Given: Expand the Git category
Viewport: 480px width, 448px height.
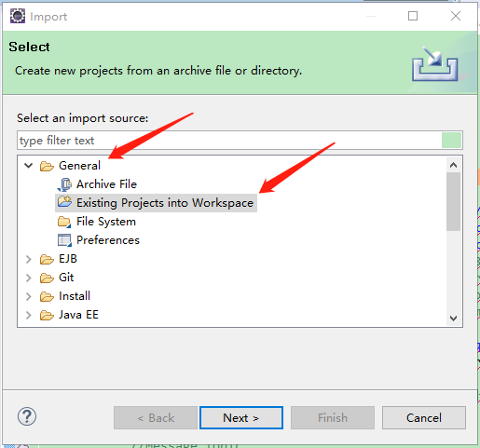Looking at the screenshot, I should tap(29, 278).
